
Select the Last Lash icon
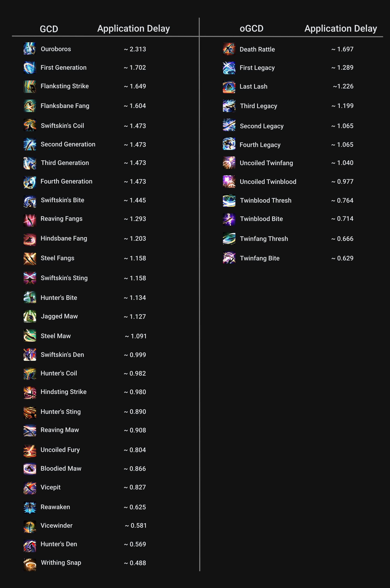(x=229, y=87)
